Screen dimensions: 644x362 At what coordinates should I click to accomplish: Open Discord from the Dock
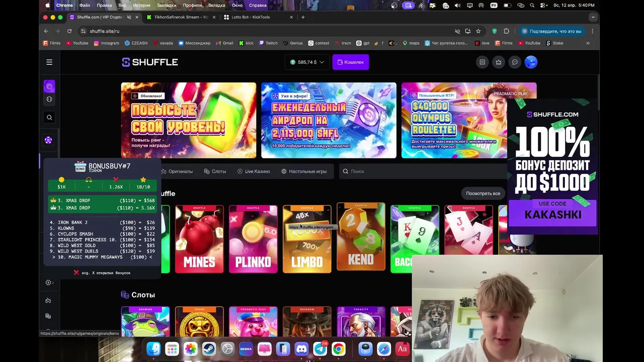tap(301, 348)
